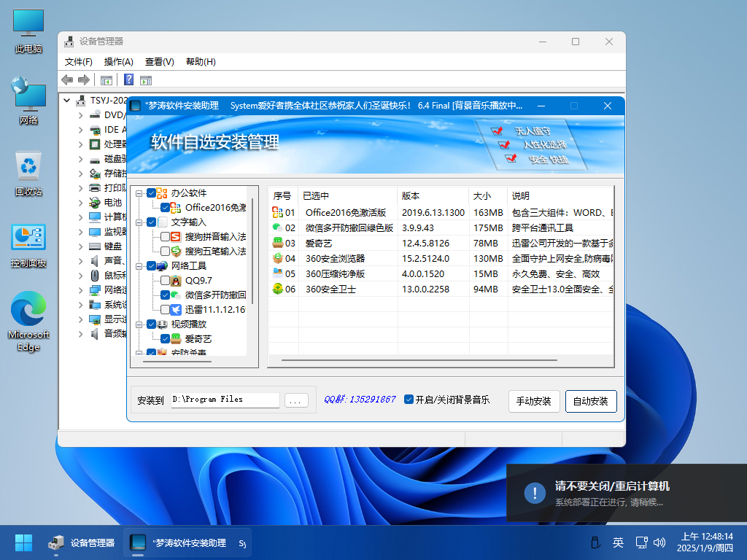Click the 英 input method indicator
Screen dimensions: 747x560
click(618, 542)
